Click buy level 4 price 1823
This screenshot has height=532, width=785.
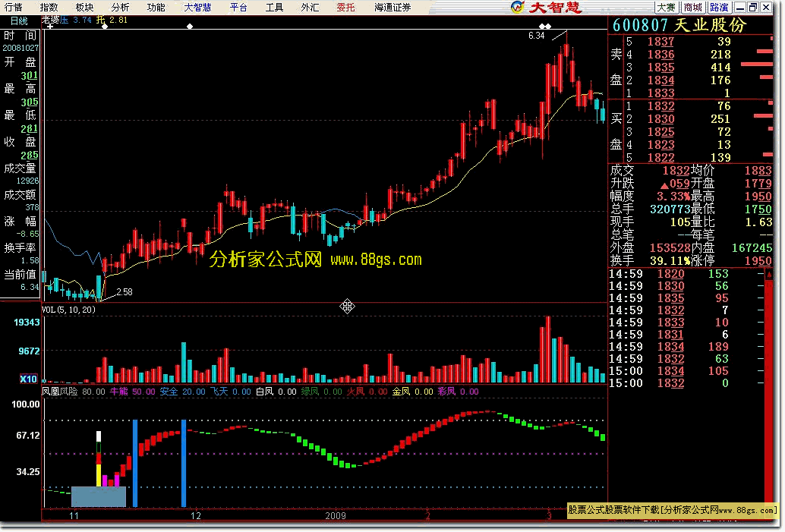660,145
